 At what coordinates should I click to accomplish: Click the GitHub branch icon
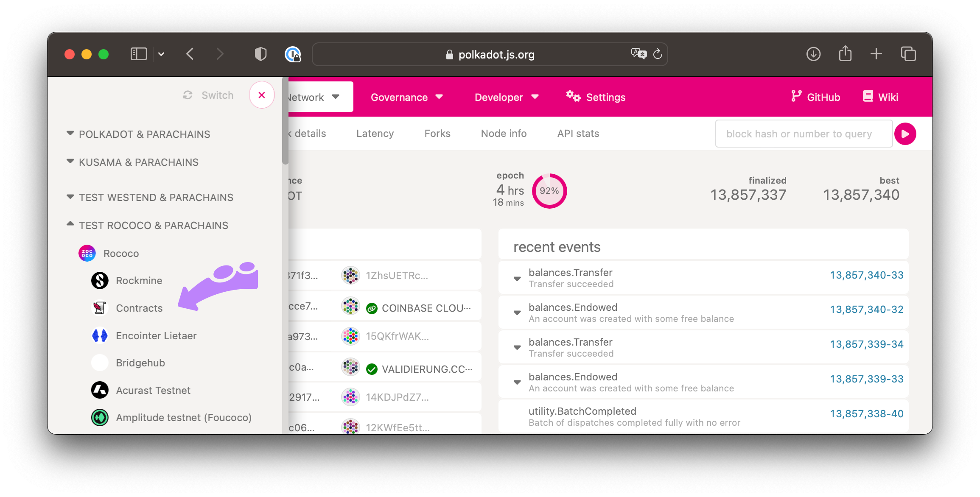pyautogui.click(x=796, y=96)
